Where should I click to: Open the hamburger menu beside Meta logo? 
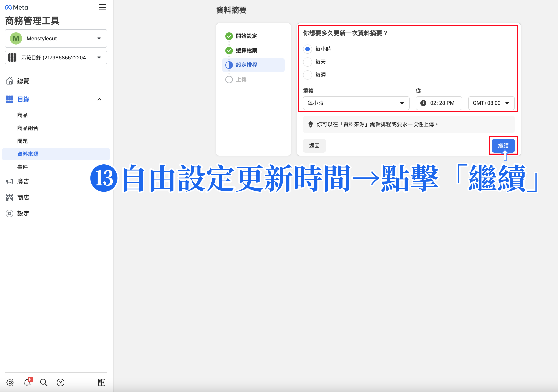(x=102, y=7)
